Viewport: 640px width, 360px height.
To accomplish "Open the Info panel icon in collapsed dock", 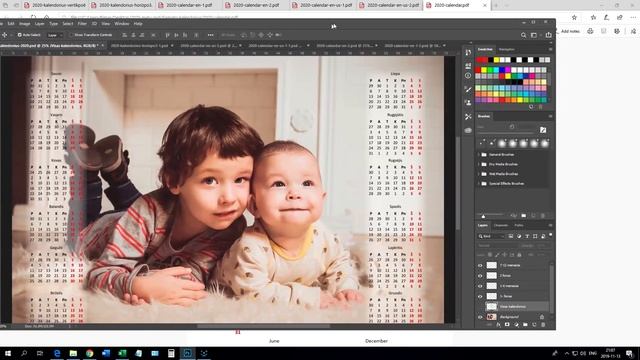I will pyautogui.click(x=468, y=76).
